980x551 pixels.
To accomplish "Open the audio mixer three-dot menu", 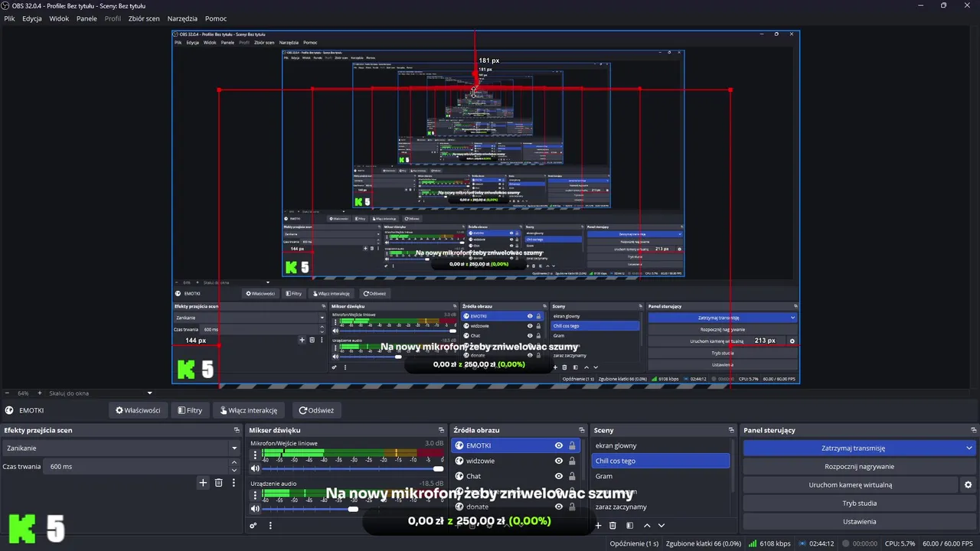I will click(x=270, y=526).
